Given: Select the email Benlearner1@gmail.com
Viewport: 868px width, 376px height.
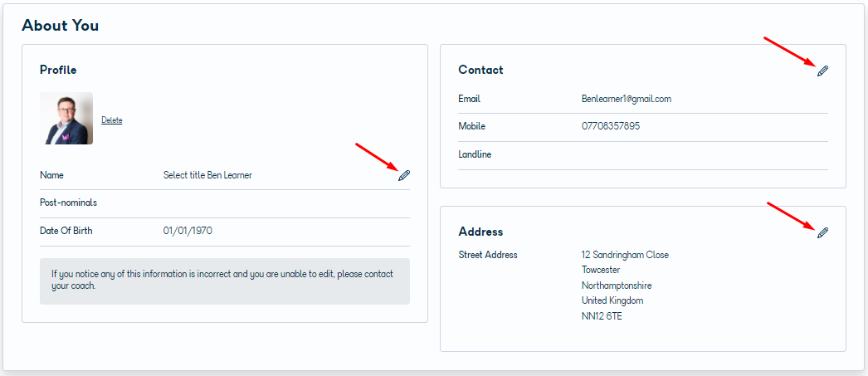Looking at the screenshot, I should tap(626, 99).
